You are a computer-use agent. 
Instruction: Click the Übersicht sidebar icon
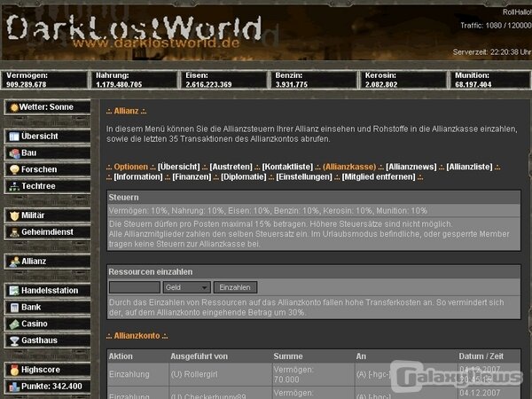click(14, 137)
